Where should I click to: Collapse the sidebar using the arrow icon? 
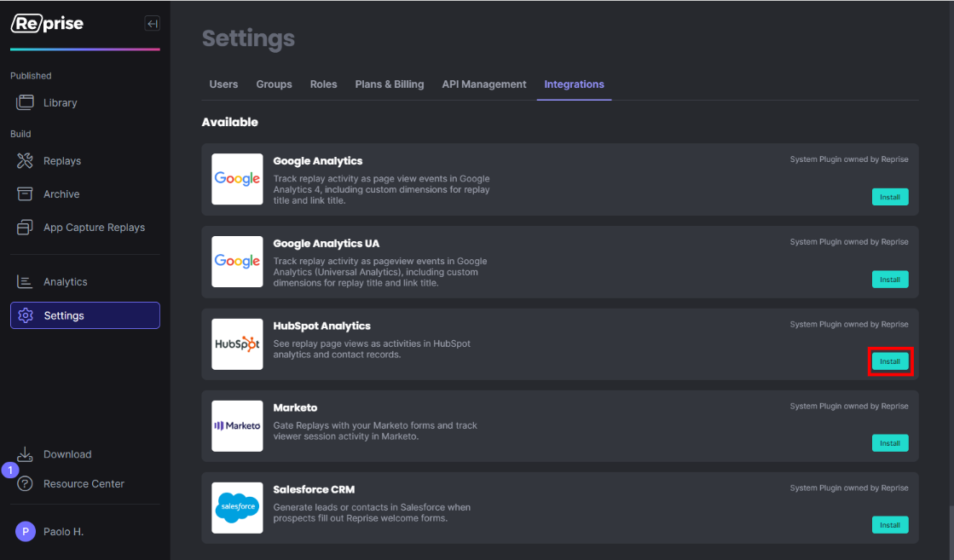click(152, 24)
